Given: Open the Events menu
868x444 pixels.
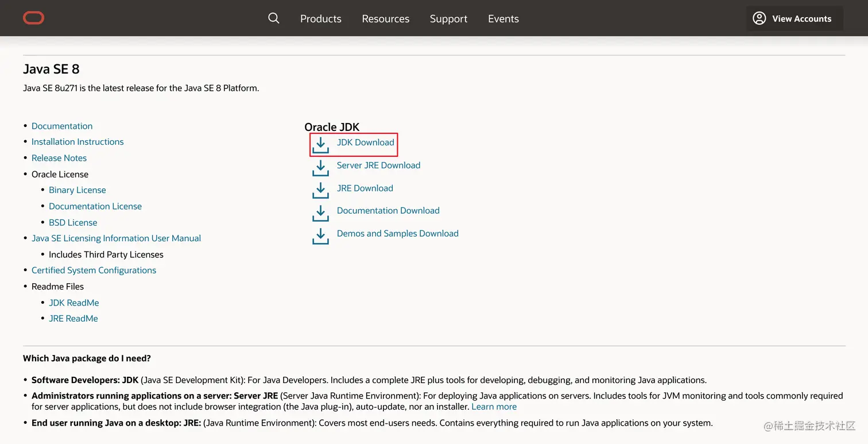Looking at the screenshot, I should 503,18.
